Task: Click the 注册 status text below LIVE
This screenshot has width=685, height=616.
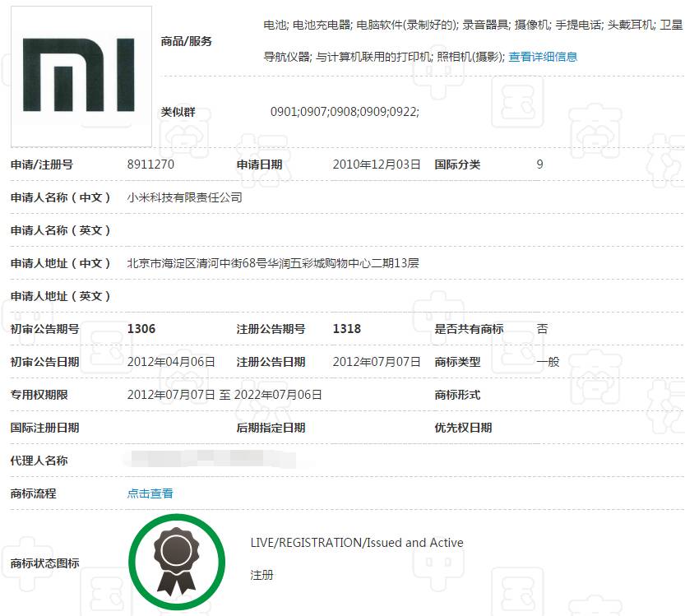Action: (x=262, y=575)
